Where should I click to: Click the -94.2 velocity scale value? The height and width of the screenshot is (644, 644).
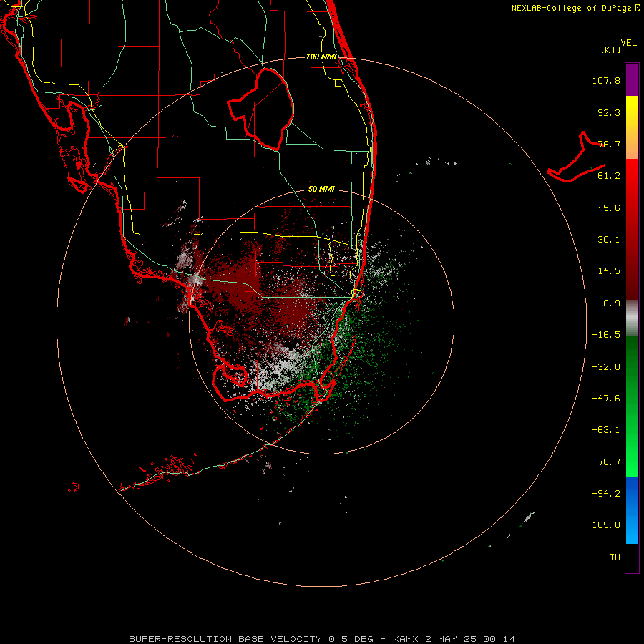coord(606,493)
